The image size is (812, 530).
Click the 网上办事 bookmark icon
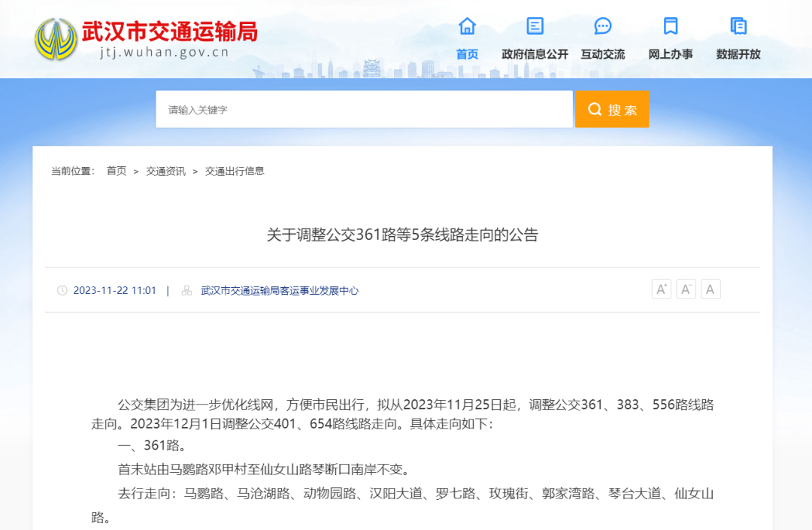(670, 26)
